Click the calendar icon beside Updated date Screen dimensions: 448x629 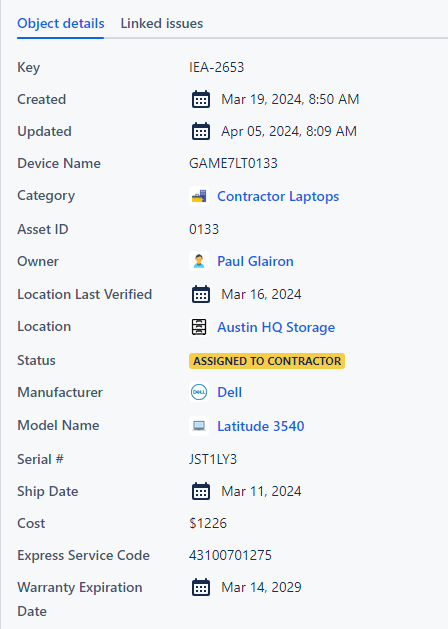tap(201, 131)
